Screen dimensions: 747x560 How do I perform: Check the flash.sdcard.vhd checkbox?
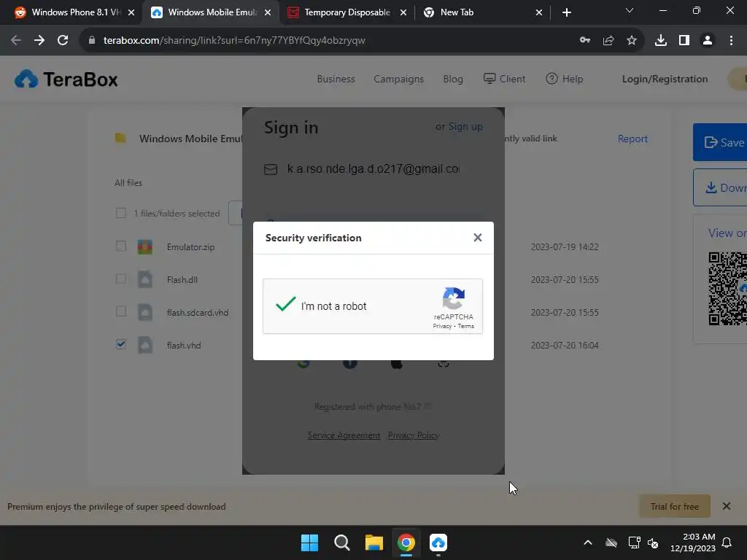point(121,311)
